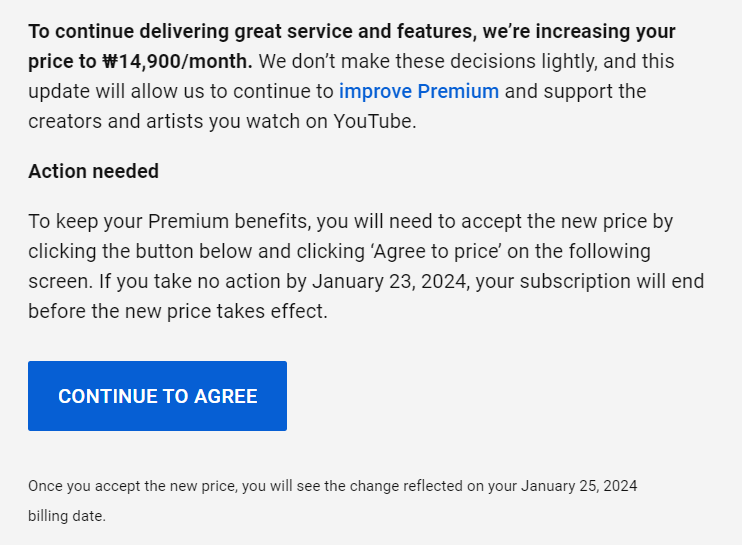
Task: Click the "before the new price takes effect." line
Action: (x=178, y=312)
